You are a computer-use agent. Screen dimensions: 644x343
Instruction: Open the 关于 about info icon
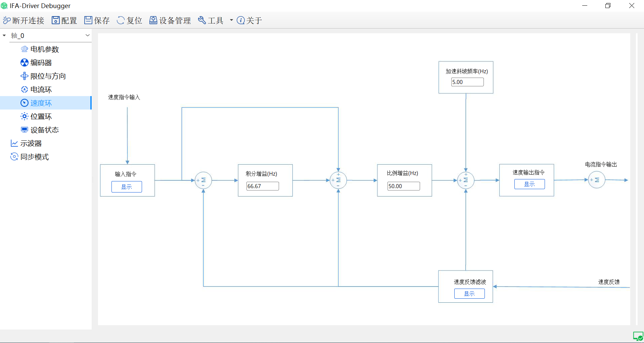coord(241,20)
